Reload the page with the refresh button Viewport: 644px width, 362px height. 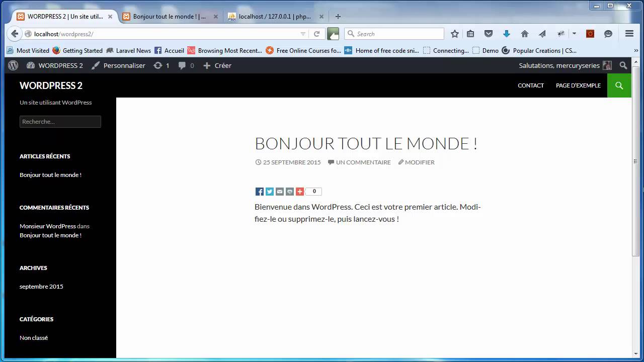pos(316,34)
